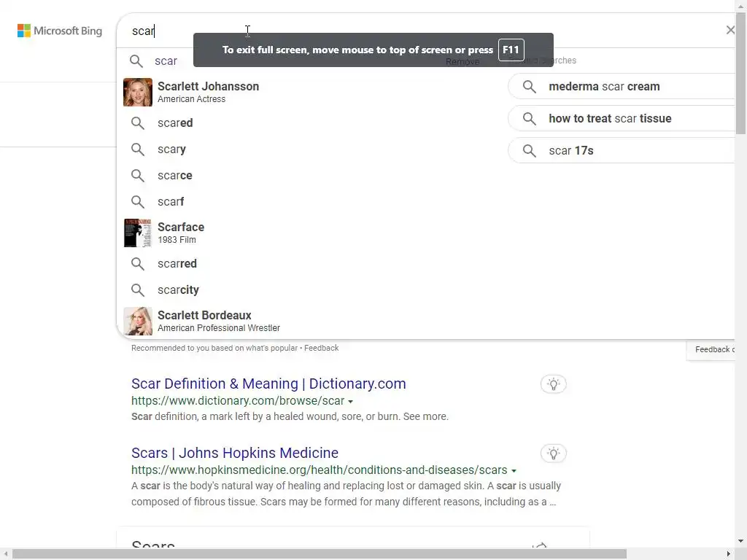Click the dictionary.com/browse/scar URL
The width and height of the screenshot is (747, 560).
(238, 401)
